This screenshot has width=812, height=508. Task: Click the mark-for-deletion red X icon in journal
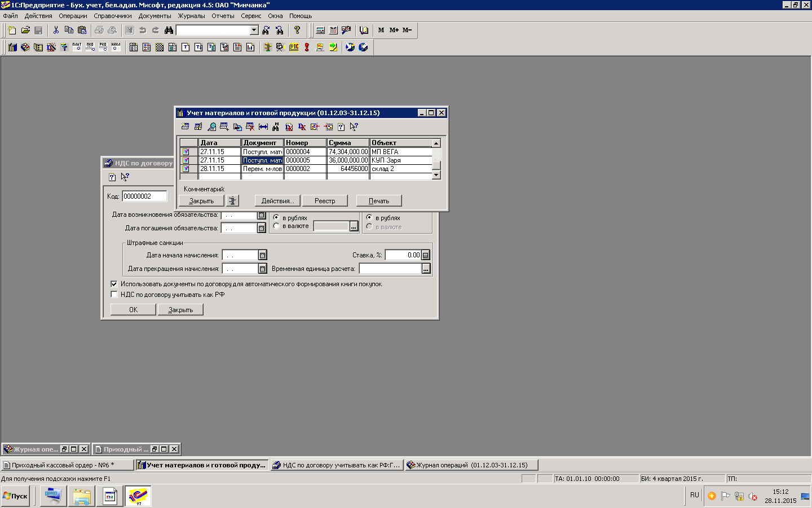tap(250, 126)
